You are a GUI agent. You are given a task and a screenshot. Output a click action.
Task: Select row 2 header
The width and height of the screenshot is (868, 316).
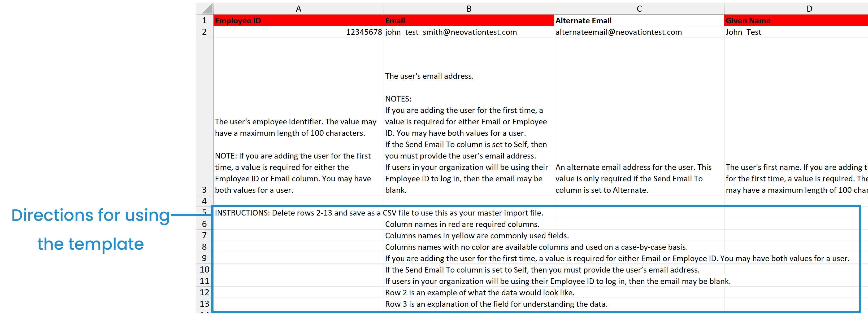[x=205, y=32]
